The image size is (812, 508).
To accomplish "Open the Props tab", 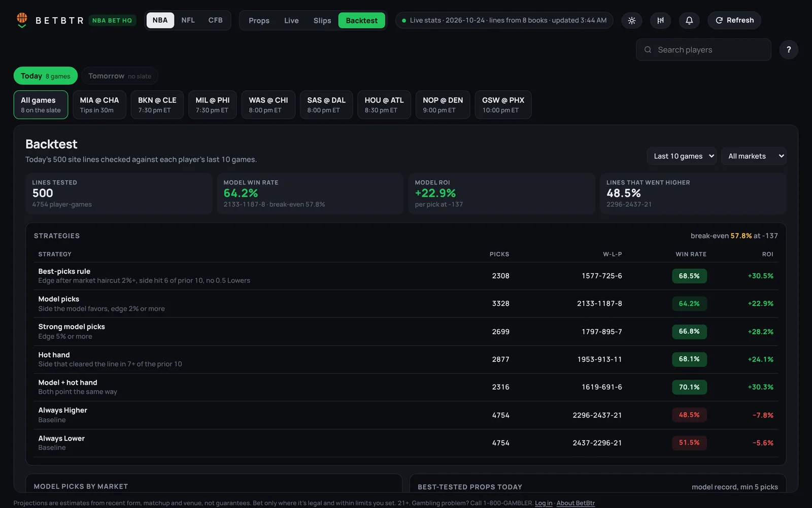I will pyautogui.click(x=259, y=20).
